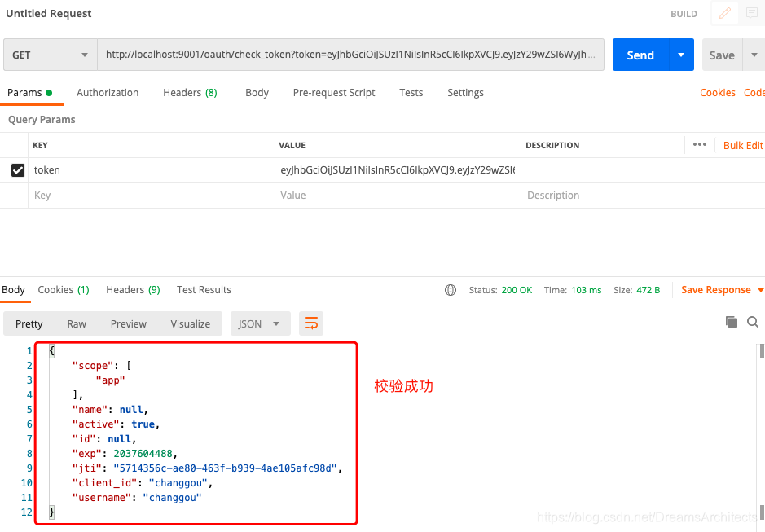Click the "username" line in response
This screenshot has height=532, width=765.
[x=137, y=497]
